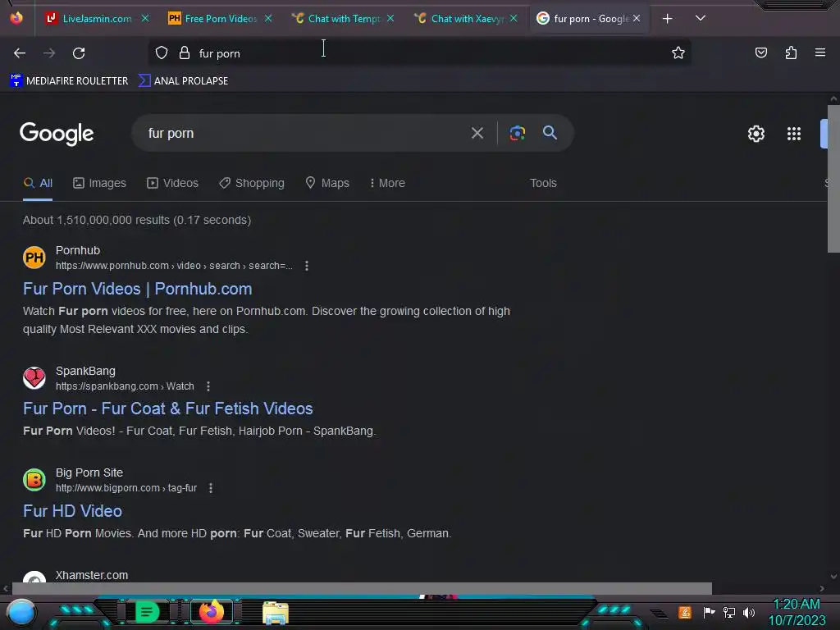Viewport: 840px width, 630px height.
Task: Open more options for Big Porn Site result
Action: point(211,488)
